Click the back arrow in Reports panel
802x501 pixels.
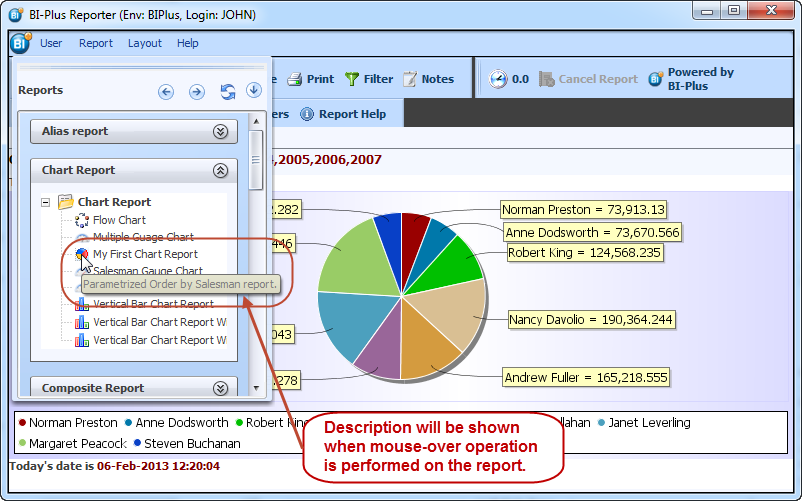(x=166, y=91)
